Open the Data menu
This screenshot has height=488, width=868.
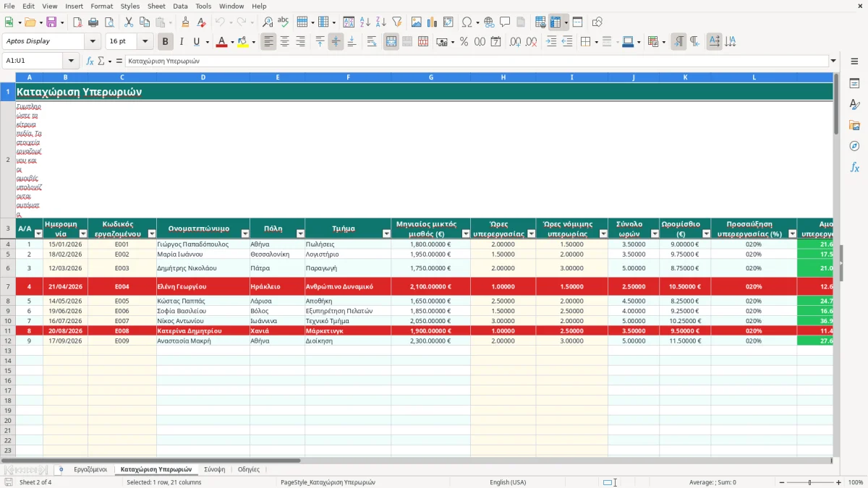pyautogui.click(x=180, y=6)
